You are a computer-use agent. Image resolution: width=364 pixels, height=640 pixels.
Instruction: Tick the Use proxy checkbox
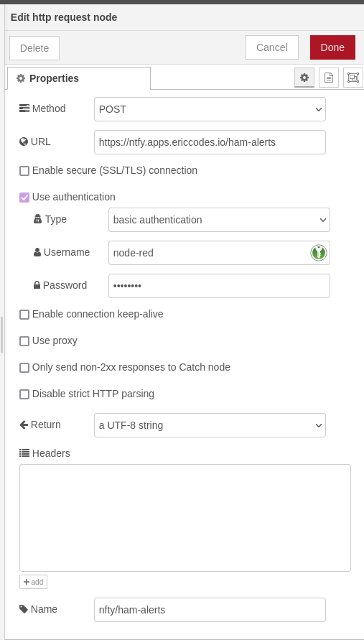(24, 340)
